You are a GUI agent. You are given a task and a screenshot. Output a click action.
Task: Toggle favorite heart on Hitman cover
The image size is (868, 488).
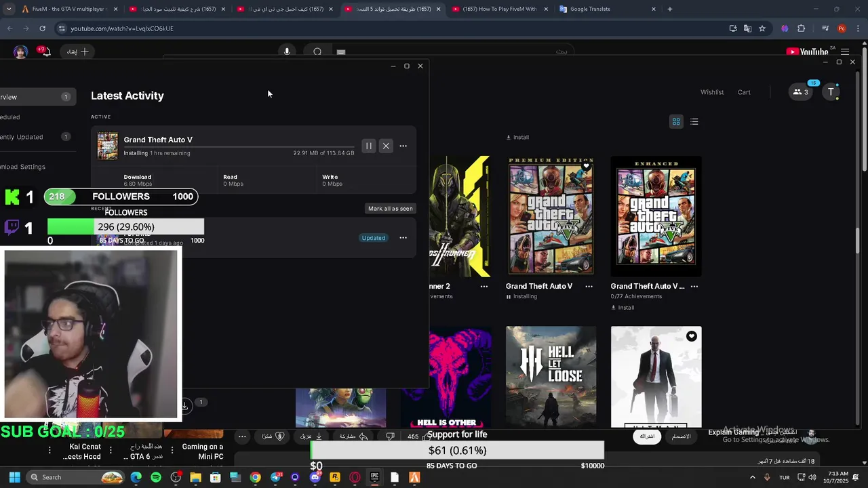(691, 336)
